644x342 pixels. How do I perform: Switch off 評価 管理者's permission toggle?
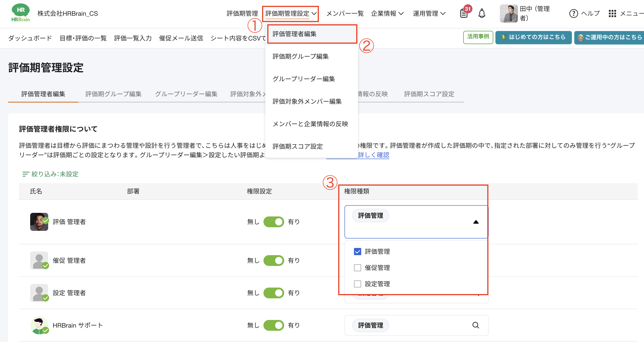click(274, 222)
